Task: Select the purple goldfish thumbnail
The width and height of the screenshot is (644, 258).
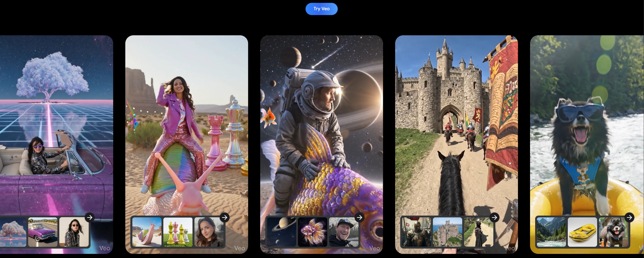Action: (x=313, y=232)
